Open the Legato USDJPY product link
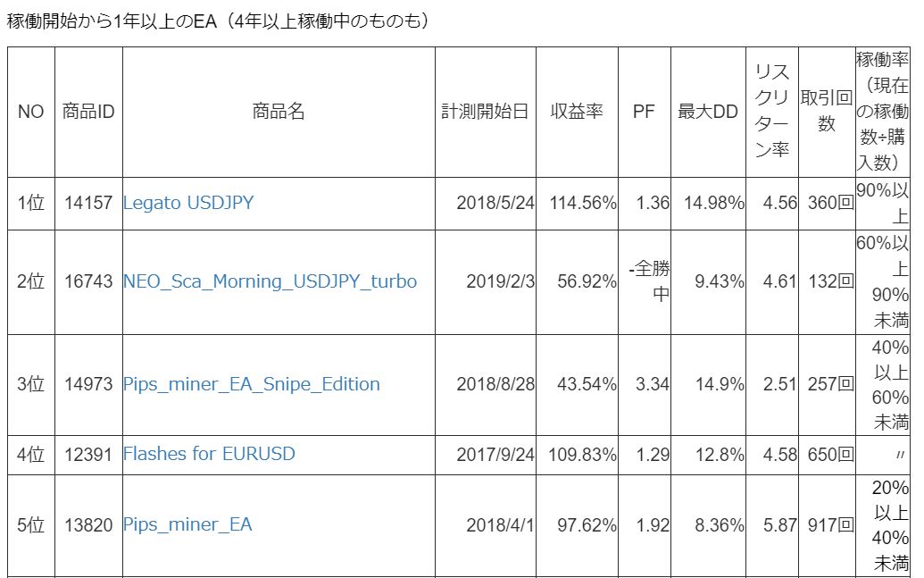924x578 pixels. (188, 203)
